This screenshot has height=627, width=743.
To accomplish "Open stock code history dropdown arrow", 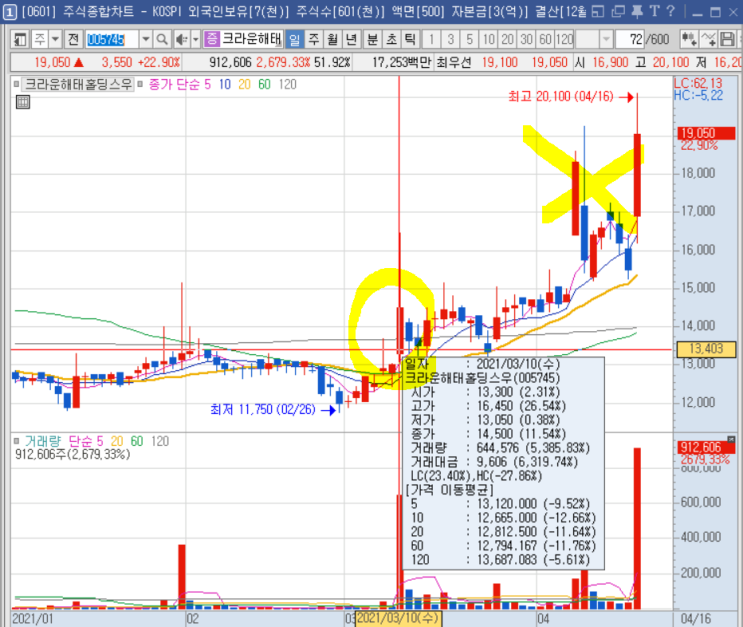I will pos(145,39).
